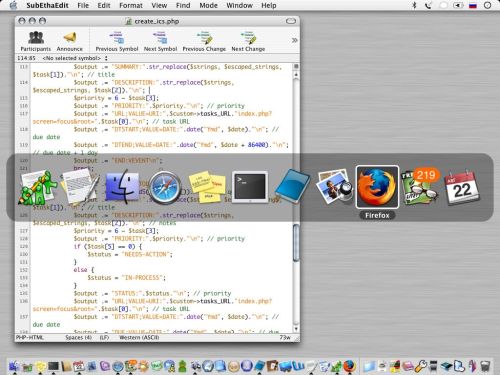
Task: Click Finder icon in the Dock
Action: point(14,366)
